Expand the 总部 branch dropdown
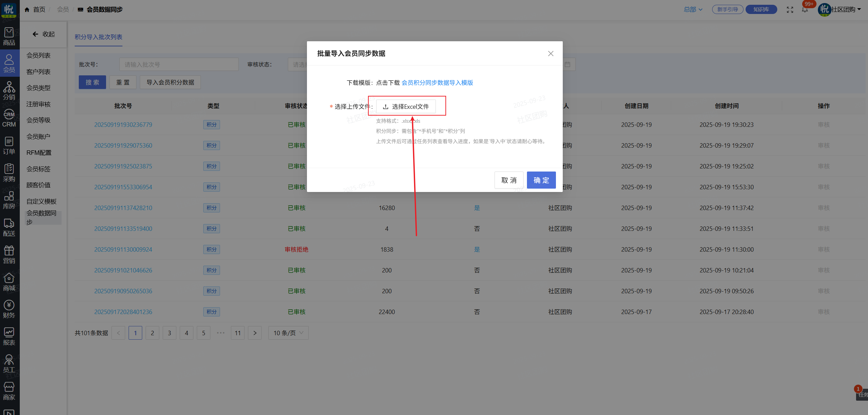868x415 pixels. click(693, 10)
